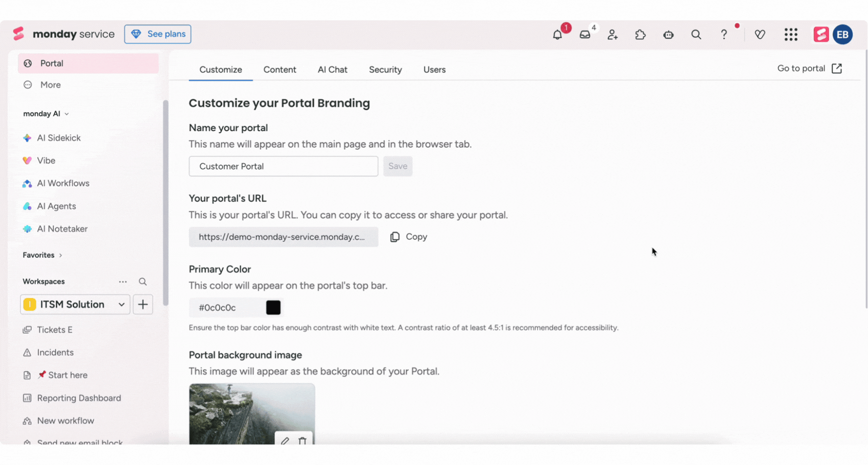This screenshot has height=465, width=868.
Task: Click the Workspaces heading text
Action: [44, 282]
